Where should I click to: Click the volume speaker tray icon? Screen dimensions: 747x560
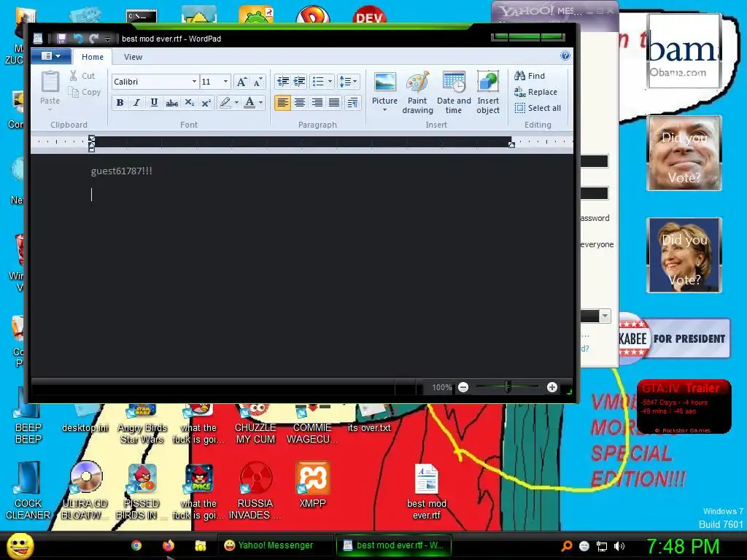point(619,546)
